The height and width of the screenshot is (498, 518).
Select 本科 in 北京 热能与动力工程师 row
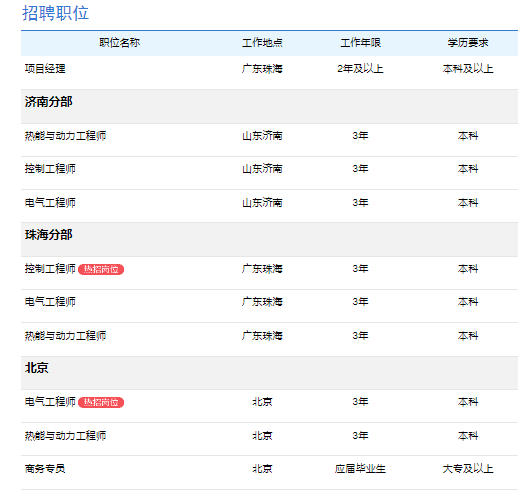[x=468, y=436]
